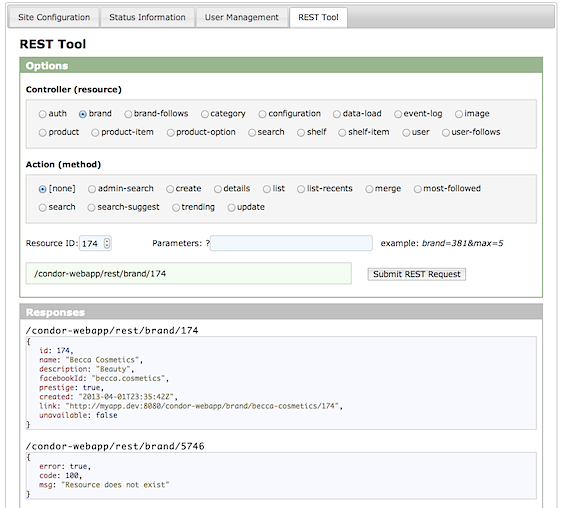Pick the user-follows controller
563x508 pixels.
click(x=446, y=133)
